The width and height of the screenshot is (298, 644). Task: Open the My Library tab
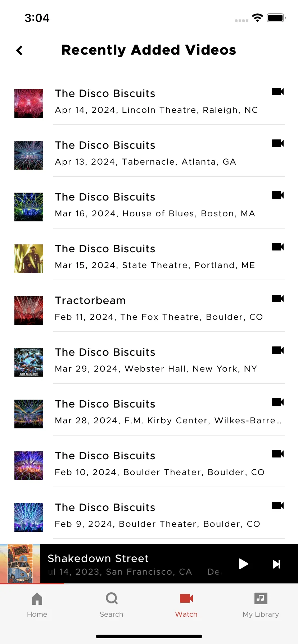pyautogui.click(x=261, y=605)
